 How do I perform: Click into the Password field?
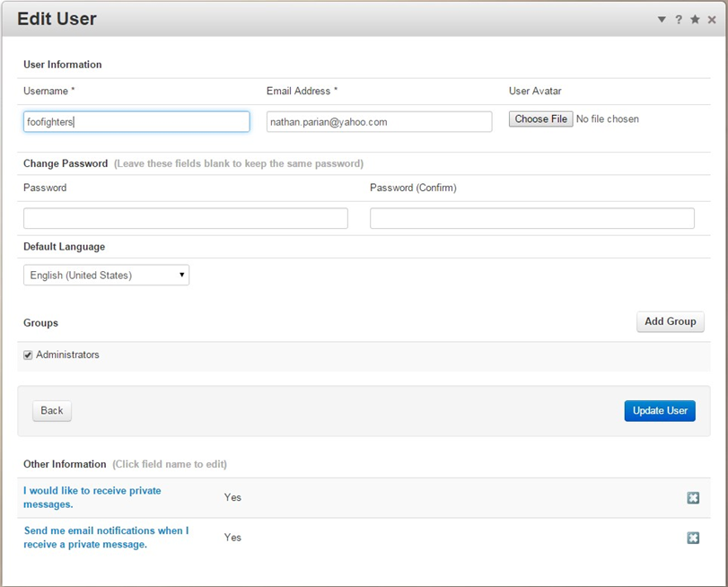pyautogui.click(x=185, y=218)
